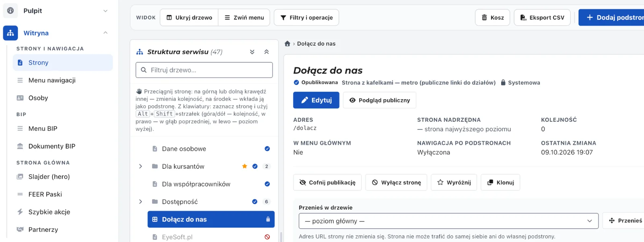Image resolution: width=644 pixels, height=242 pixels.
Task: Click the Menu nawigacji lines icon
Action: click(x=20, y=80)
